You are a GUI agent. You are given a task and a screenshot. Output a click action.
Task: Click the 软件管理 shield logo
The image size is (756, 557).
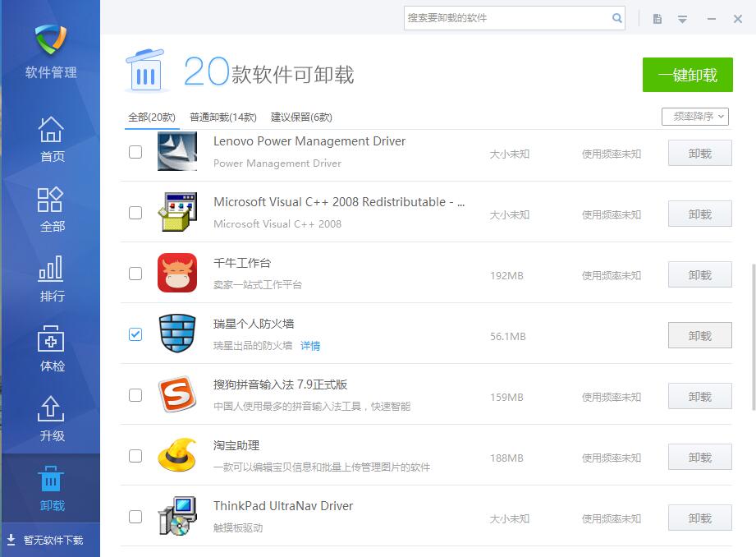pyautogui.click(x=51, y=39)
